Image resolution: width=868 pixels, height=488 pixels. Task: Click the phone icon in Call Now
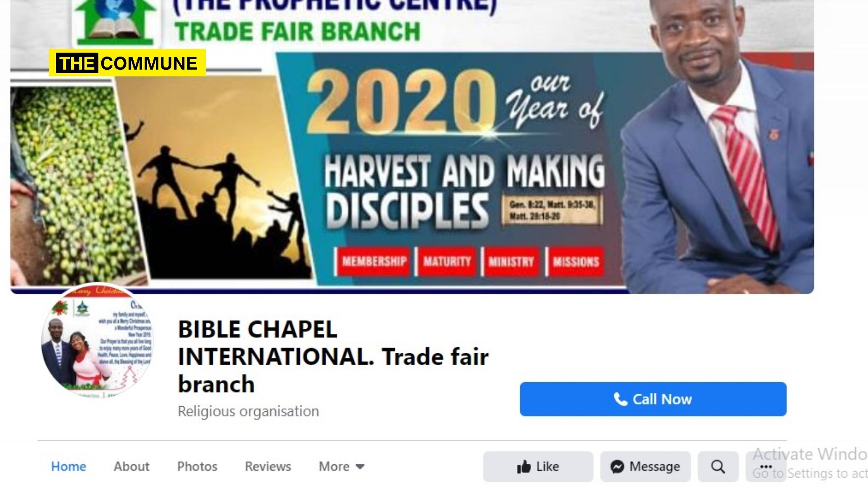pos(620,399)
